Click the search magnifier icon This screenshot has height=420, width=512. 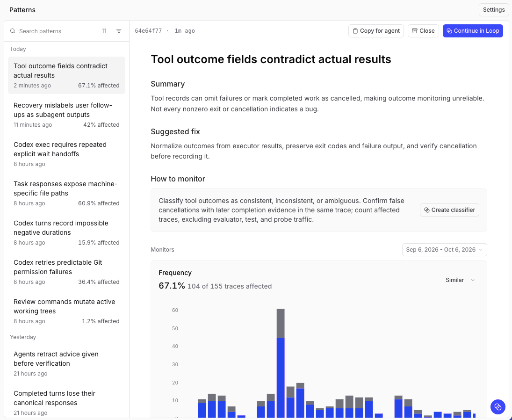point(13,31)
